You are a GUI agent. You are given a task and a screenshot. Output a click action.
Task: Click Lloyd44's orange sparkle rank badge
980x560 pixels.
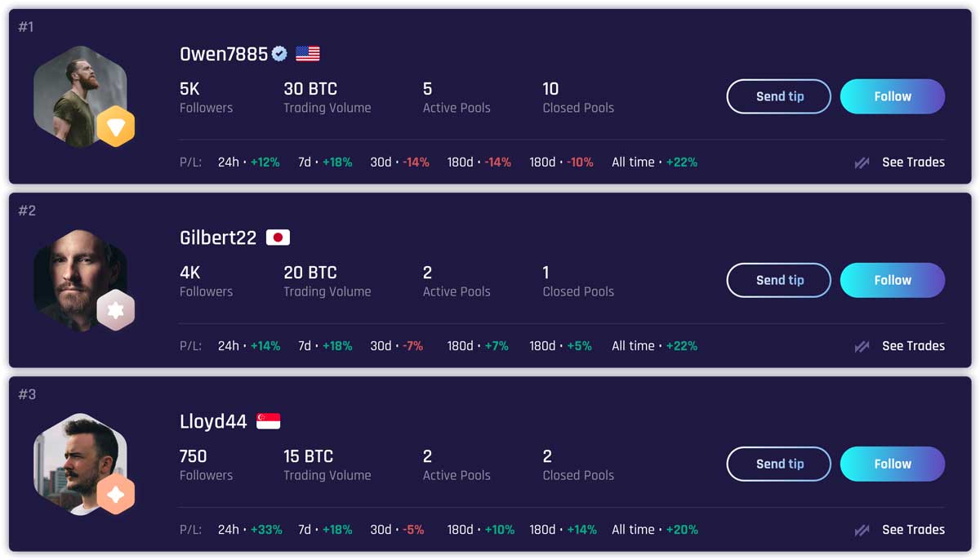coord(115,494)
